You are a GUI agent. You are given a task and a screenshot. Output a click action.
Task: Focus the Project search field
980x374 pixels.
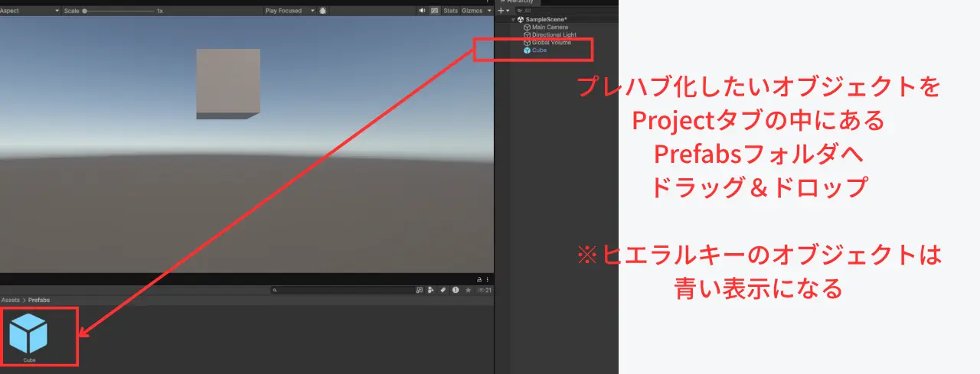[x=341, y=291]
